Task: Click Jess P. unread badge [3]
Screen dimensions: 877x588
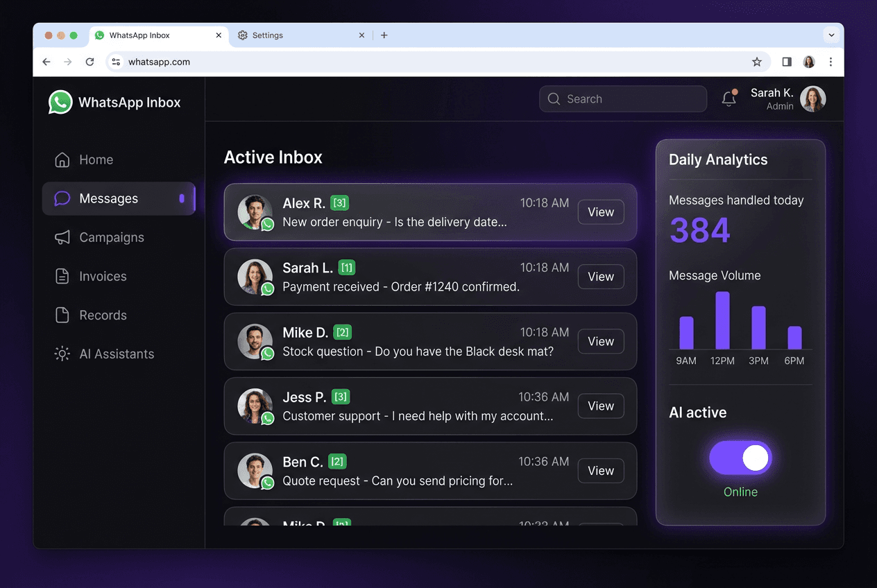Action: click(340, 397)
